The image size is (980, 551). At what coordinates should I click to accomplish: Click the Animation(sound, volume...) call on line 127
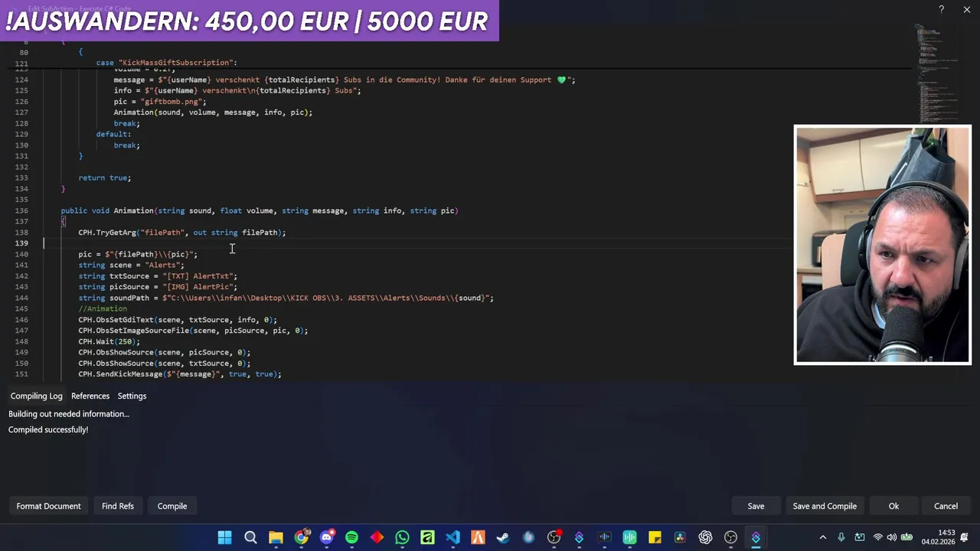[213, 112]
